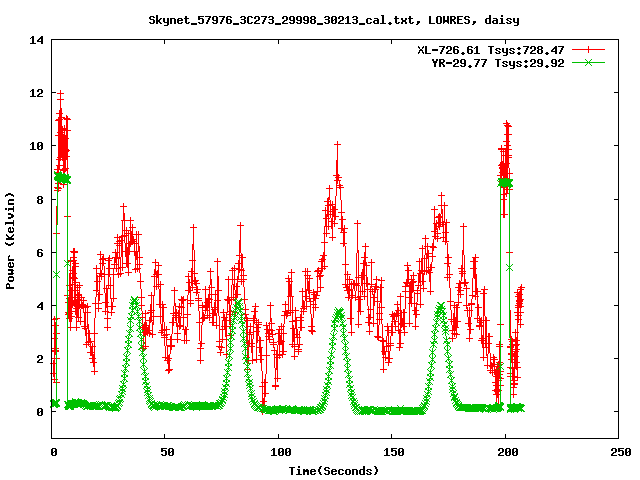Select the XL-726.61 Tsys:728.47 legend entry

point(491,50)
